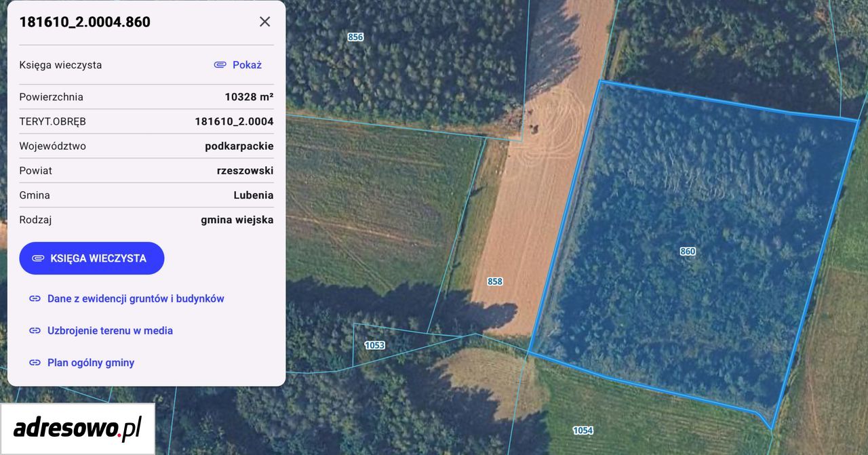Click the Rodzaj value gmina wiejska
The height and width of the screenshot is (455, 868).
click(x=237, y=220)
